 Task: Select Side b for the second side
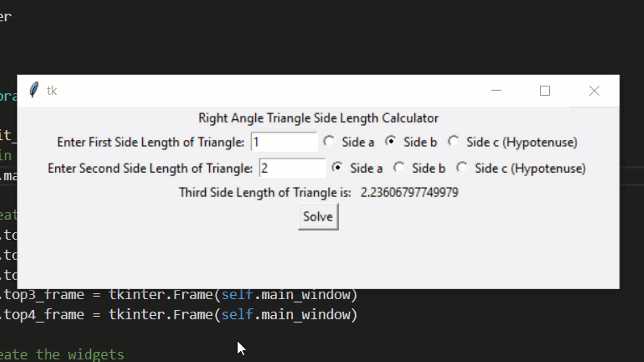(x=419, y=168)
